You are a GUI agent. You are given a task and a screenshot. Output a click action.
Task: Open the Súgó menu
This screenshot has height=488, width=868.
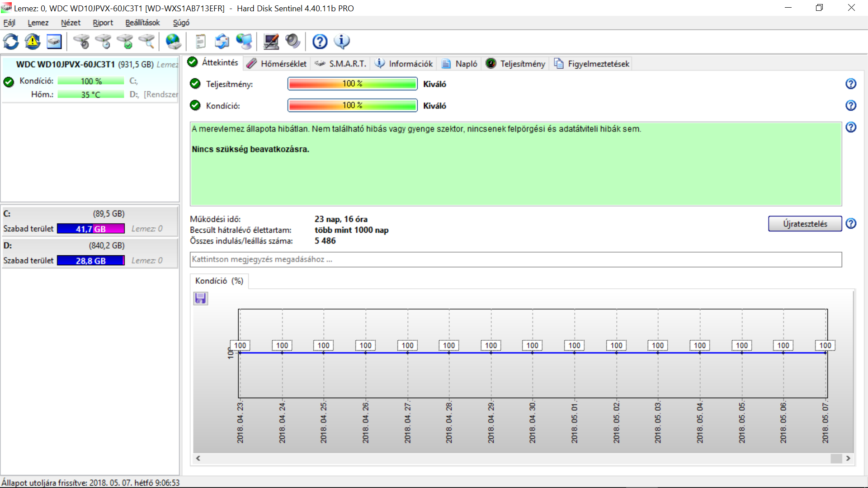(x=181, y=23)
